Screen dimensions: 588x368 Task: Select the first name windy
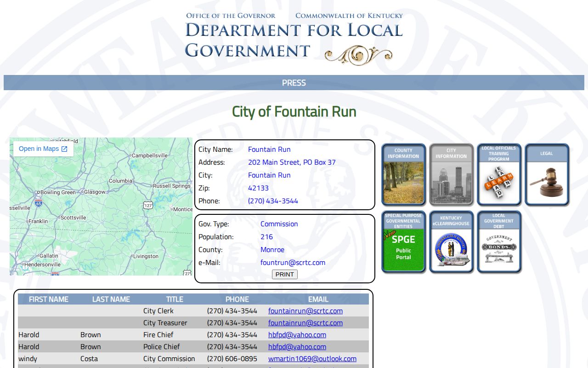coord(28,359)
